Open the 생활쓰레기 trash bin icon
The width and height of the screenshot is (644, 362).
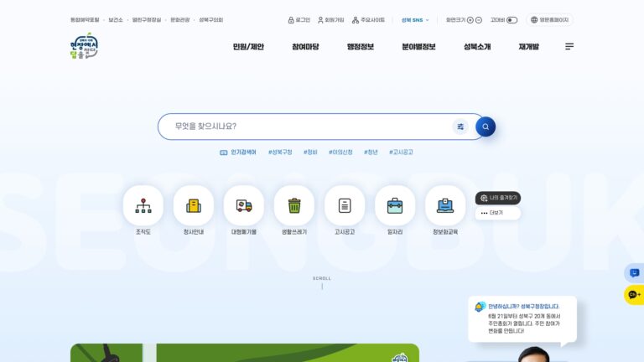[x=294, y=205]
